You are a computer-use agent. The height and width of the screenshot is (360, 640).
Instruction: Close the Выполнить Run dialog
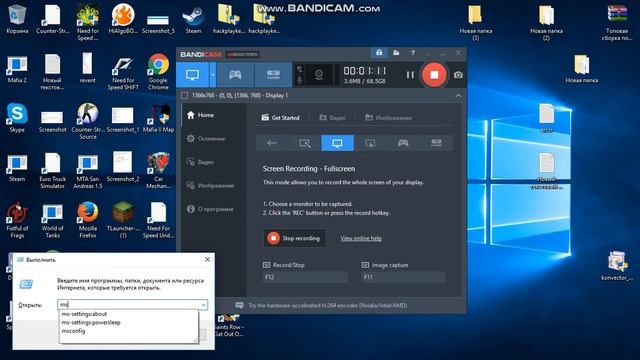click(x=207, y=260)
